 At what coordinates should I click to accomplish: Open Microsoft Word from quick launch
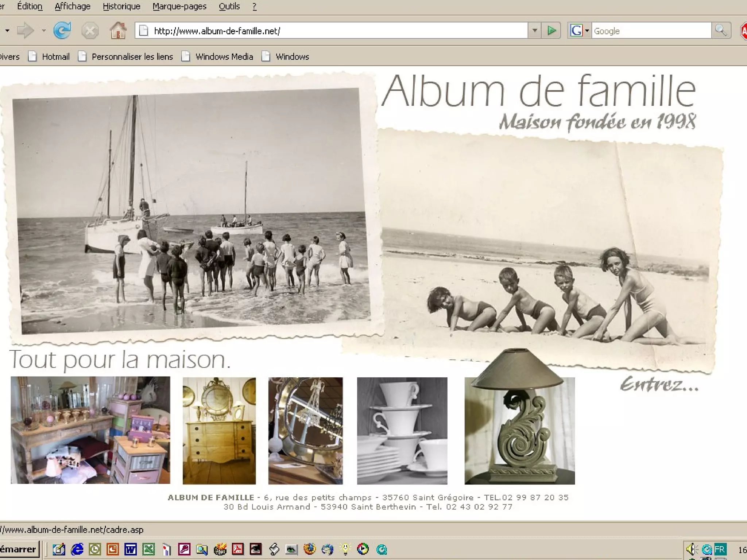(x=130, y=549)
